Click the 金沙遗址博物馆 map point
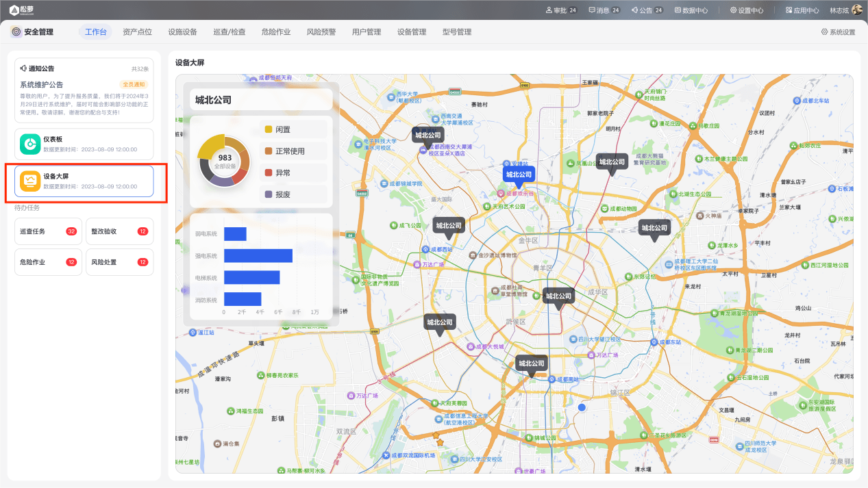Viewport: 868px width, 488px height. (x=472, y=255)
